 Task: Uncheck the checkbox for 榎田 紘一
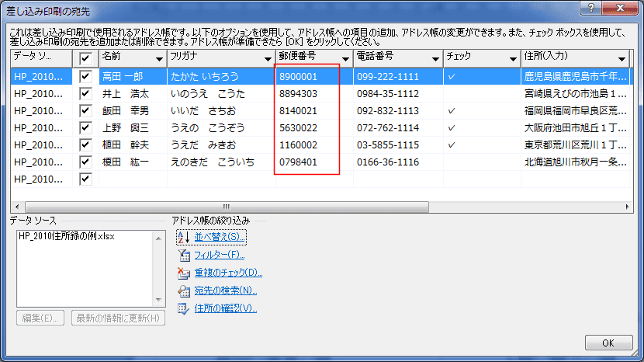coord(85,162)
